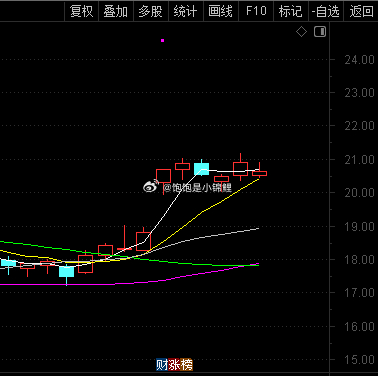Click the 16.00 price axis label
The width and height of the screenshot is (378, 376).
point(359,326)
